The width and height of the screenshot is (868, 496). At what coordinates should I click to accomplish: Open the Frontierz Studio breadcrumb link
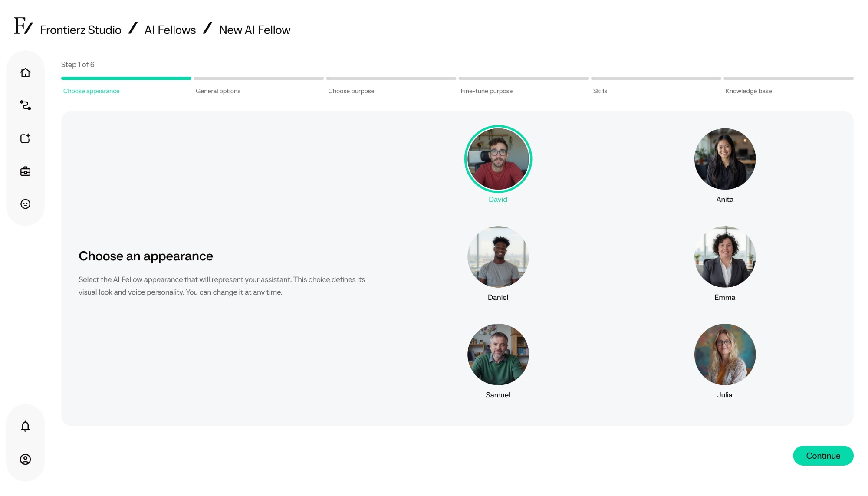(80, 30)
